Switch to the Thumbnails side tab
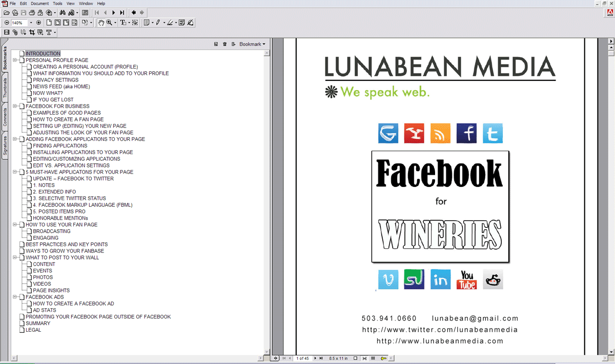615x364 pixels. [x=5, y=88]
